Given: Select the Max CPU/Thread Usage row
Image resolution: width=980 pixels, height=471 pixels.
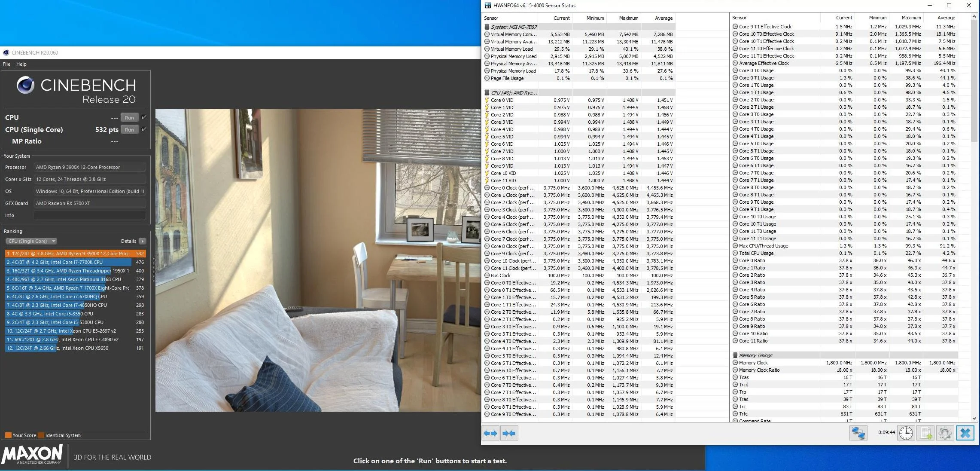Looking at the screenshot, I should coord(845,246).
